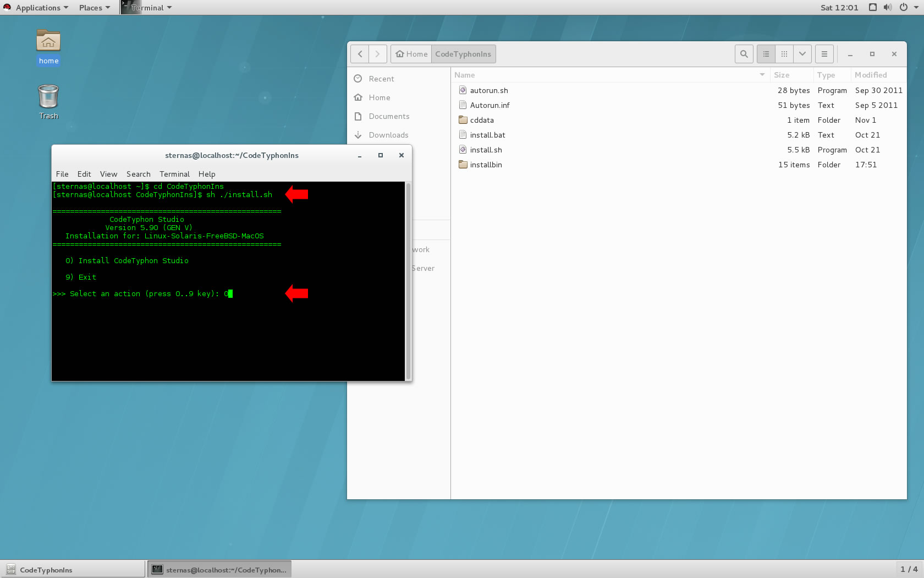Close the terminal window
The image size is (924, 578).
tap(402, 156)
